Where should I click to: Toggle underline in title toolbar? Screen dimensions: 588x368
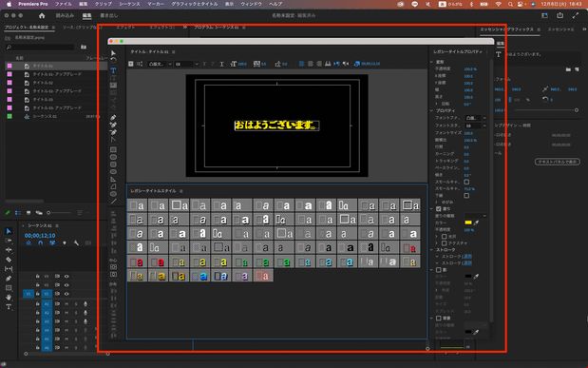pyautogui.click(x=221, y=65)
